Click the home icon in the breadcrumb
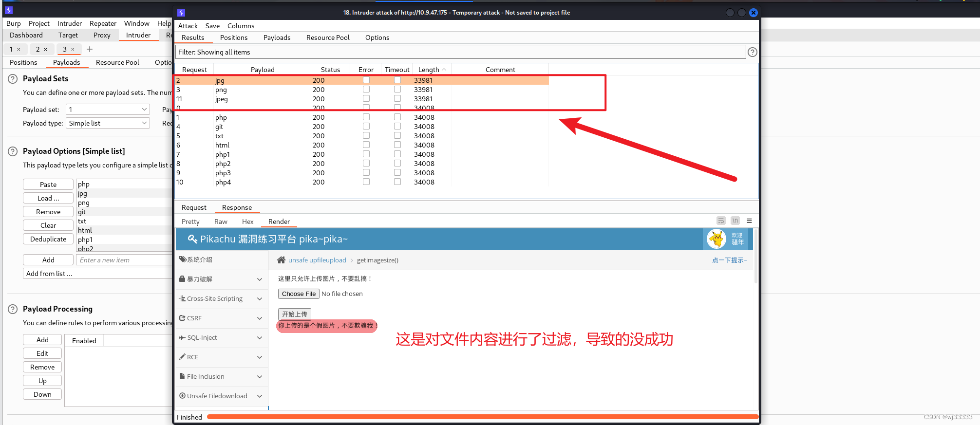Viewport: 980px width, 425px height. (281, 260)
